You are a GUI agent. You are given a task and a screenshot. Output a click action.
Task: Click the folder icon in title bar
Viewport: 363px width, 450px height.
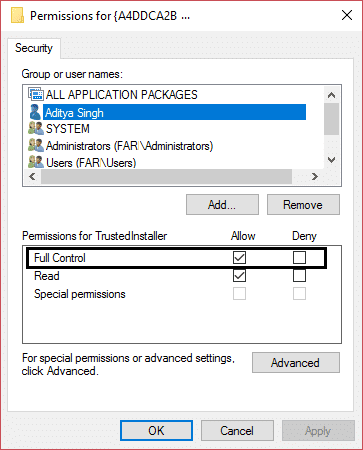click(x=17, y=15)
